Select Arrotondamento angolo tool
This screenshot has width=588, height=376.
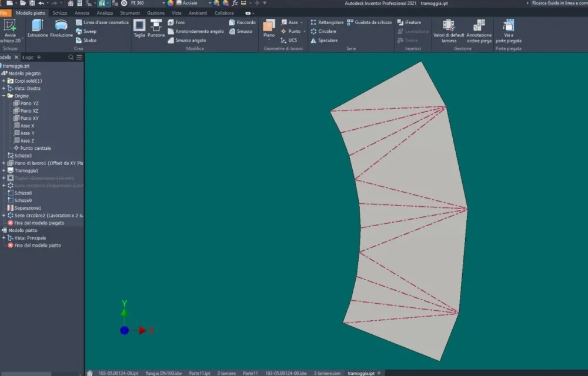(196, 32)
